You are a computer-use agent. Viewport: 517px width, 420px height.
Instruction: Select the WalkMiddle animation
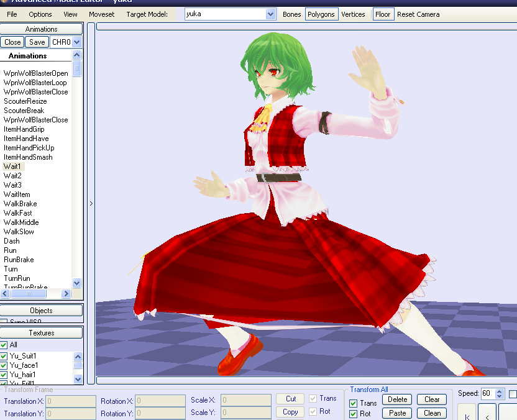(x=21, y=222)
